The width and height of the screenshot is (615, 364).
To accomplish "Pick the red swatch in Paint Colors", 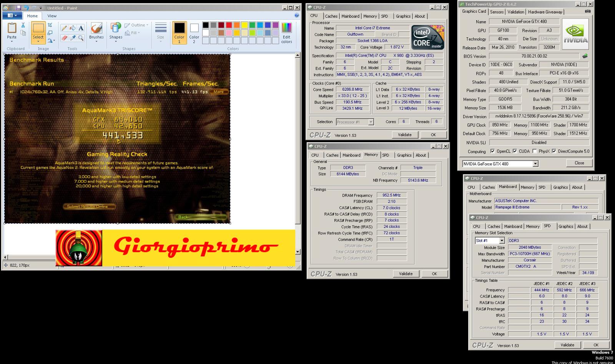I will (229, 25).
